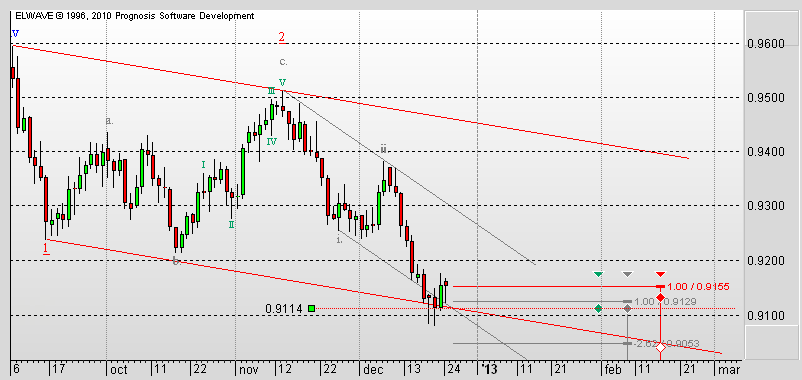Image resolution: width=802 pixels, height=380 pixels.
Task: Click the '13 year mark on the time axis
Action: [x=489, y=369]
